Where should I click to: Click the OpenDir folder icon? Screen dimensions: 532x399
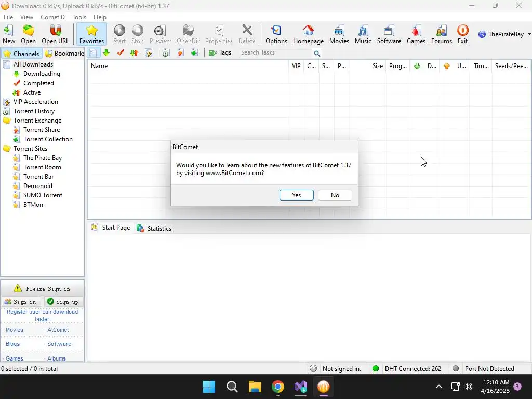pyautogui.click(x=188, y=34)
